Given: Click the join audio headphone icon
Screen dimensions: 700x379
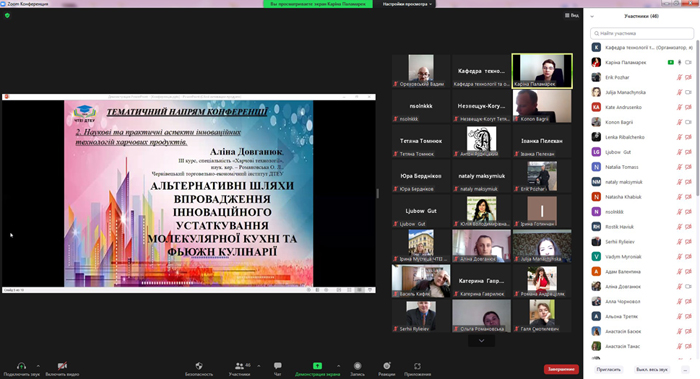Looking at the screenshot, I should pyautogui.click(x=21, y=366).
